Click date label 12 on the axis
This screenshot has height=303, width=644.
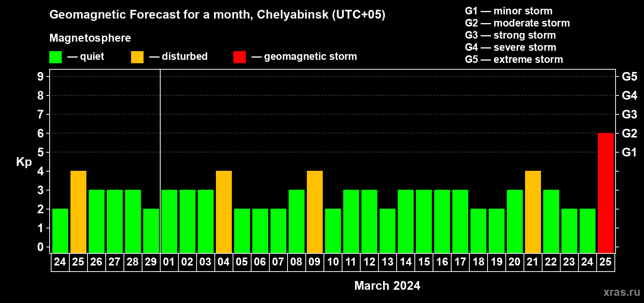pyautogui.click(x=369, y=262)
